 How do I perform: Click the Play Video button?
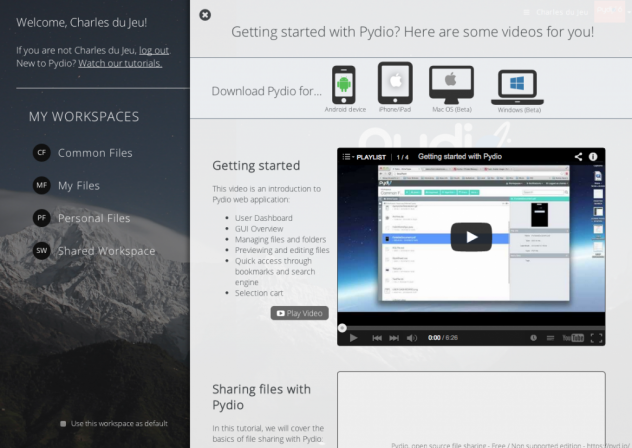point(300,313)
